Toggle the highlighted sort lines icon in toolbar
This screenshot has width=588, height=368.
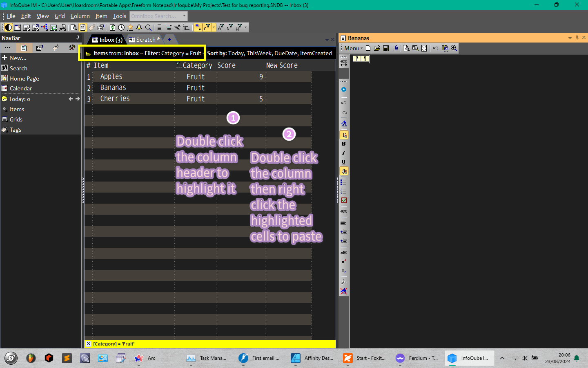click(198, 27)
